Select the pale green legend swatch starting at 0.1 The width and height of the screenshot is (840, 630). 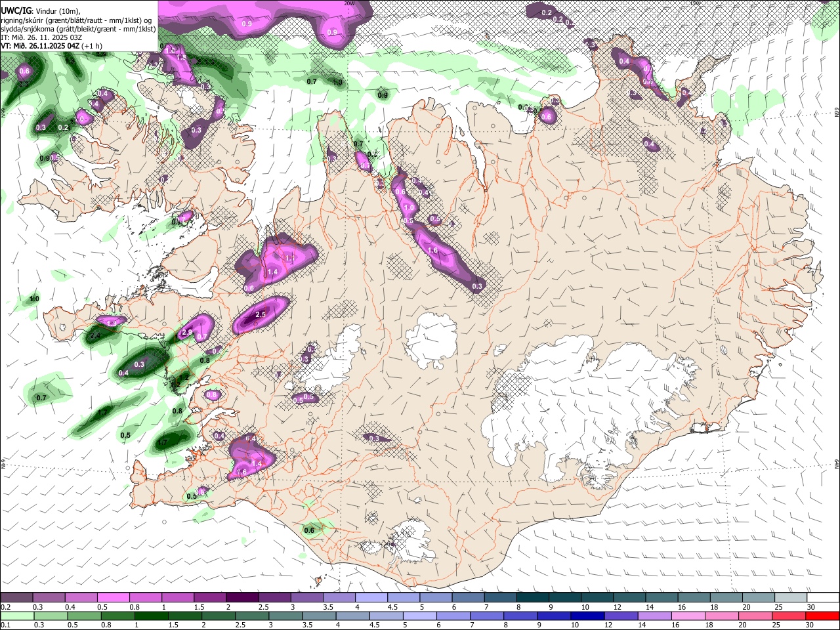tap(16, 616)
